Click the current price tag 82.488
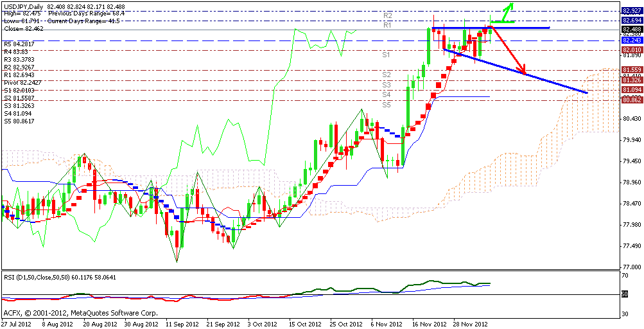Screen dimensions: 644x329 coord(631,30)
